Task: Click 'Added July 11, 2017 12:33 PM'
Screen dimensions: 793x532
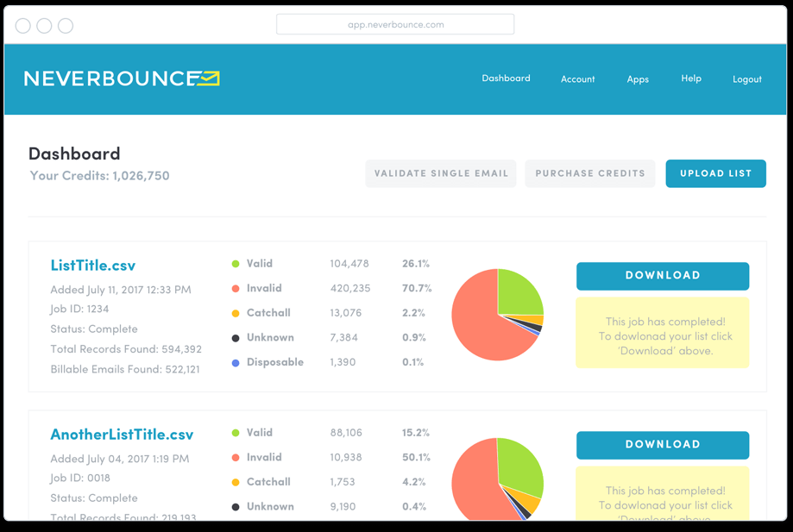Action: click(121, 290)
